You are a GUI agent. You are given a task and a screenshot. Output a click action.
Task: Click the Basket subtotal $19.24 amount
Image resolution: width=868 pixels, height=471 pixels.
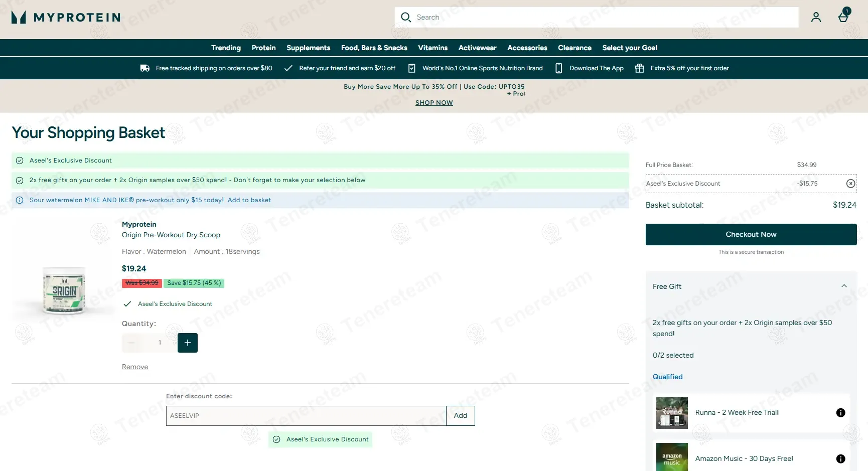coord(844,205)
